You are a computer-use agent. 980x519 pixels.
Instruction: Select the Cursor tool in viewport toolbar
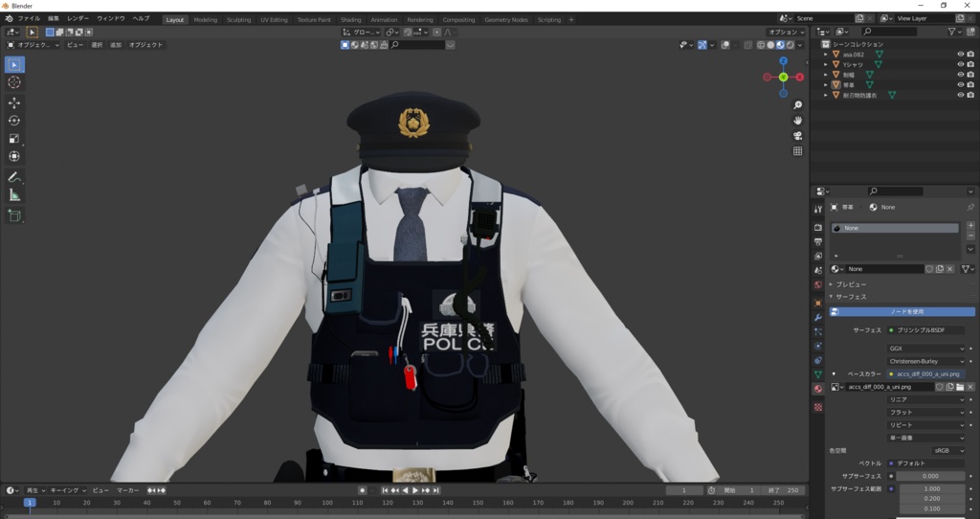pyautogui.click(x=14, y=82)
